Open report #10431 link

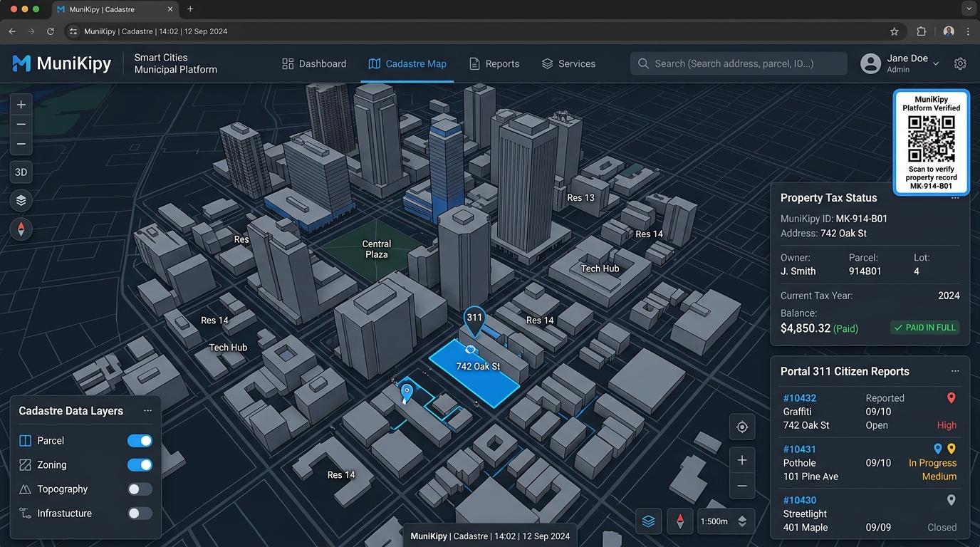(799, 449)
